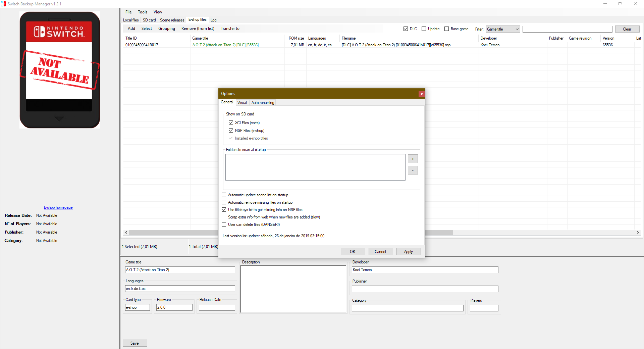Viewport: 644px width, 349px height.
Task: Open the Grouping toolbar menu
Action: click(167, 29)
